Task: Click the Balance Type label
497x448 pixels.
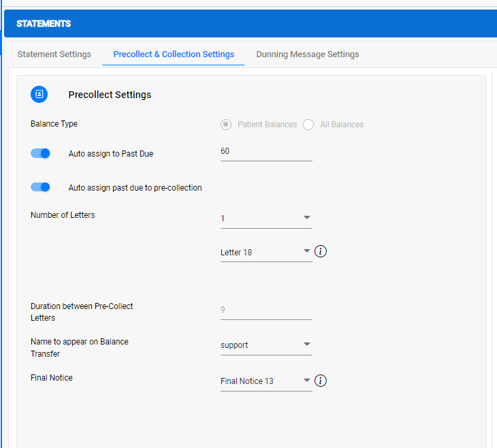Action: tap(54, 124)
